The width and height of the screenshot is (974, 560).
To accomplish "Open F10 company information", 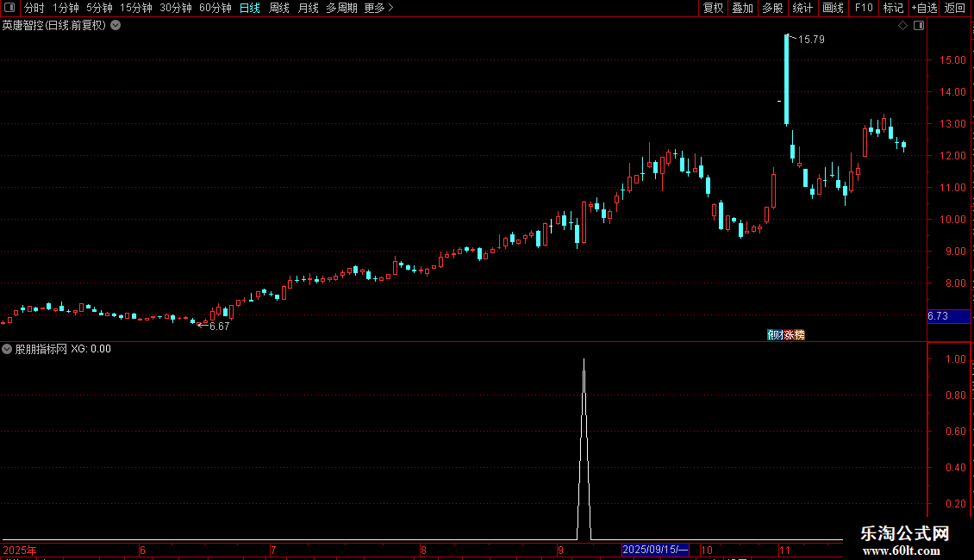I will tap(864, 8).
